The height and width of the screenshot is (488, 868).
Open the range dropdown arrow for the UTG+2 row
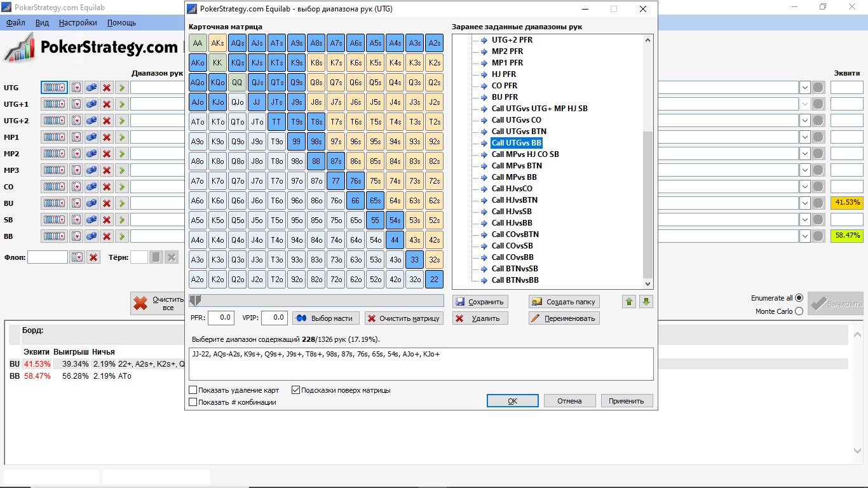804,120
